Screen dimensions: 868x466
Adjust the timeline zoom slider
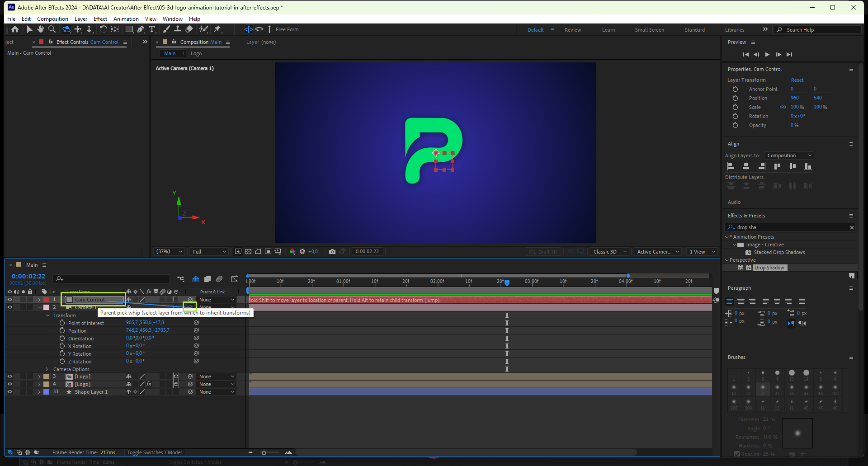tap(264, 452)
